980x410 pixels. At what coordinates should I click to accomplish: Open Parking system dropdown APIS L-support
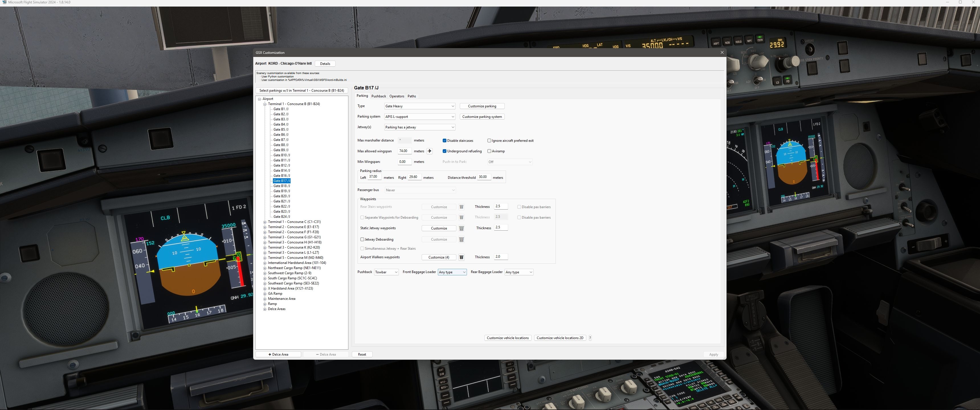(420, 117)
